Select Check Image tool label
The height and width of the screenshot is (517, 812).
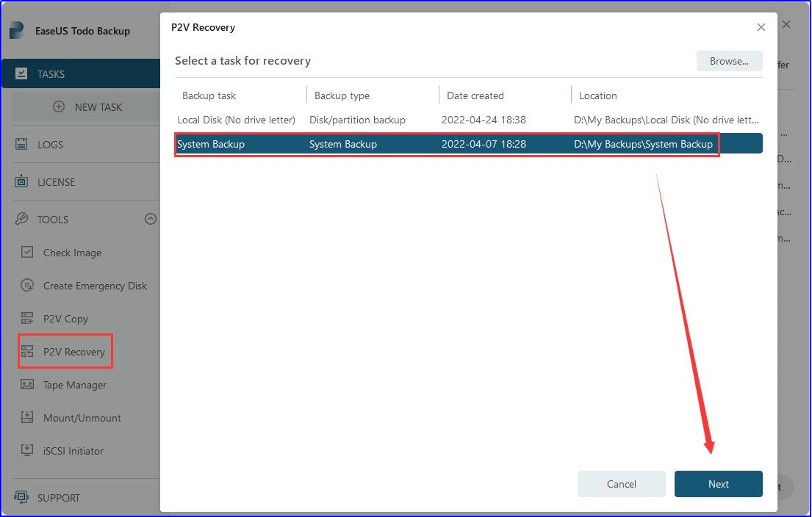pos(73,253)
